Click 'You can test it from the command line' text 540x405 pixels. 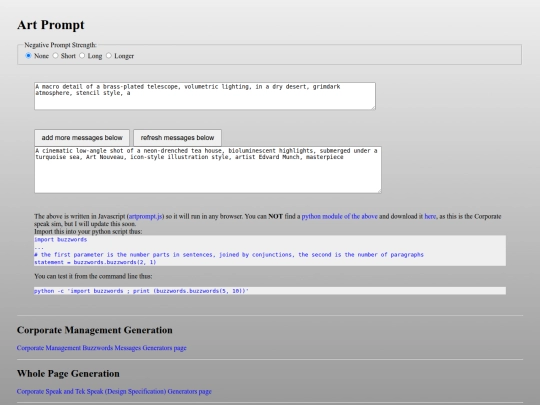click(x=93, y=276)
